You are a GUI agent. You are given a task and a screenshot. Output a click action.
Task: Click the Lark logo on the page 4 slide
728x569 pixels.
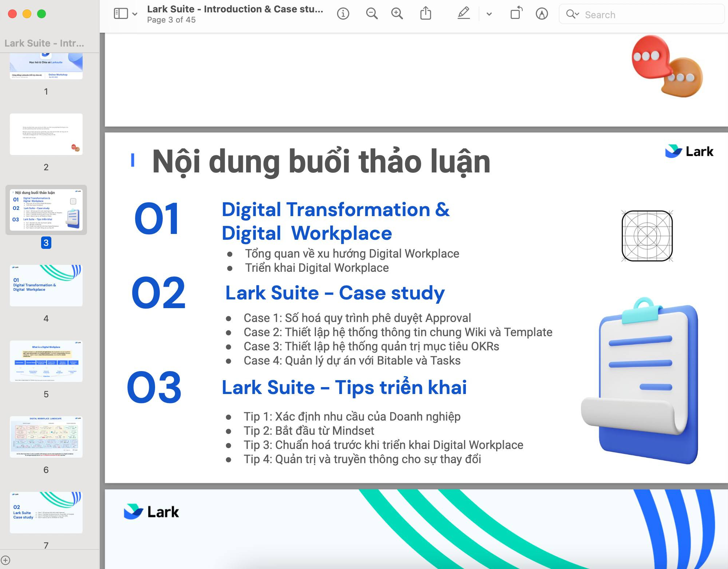(151, 512)
